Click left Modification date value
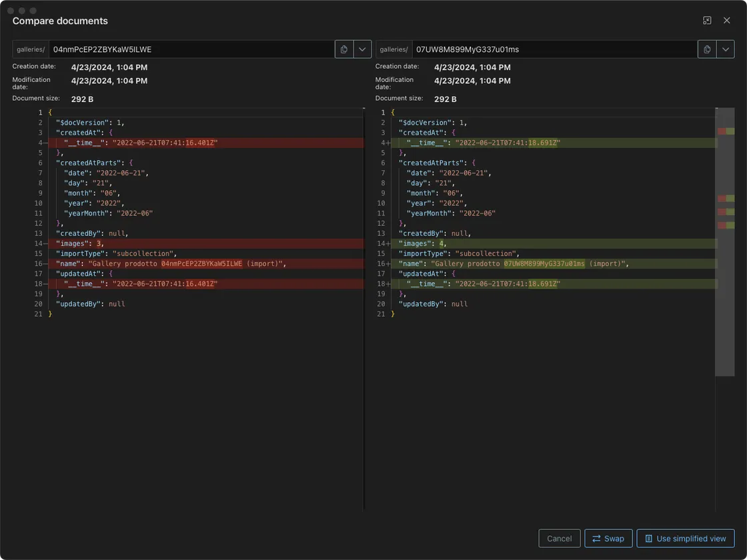Image resolution: width=747 pixels, height=560 pixels. pyautogui.click(x=109, y=81)
